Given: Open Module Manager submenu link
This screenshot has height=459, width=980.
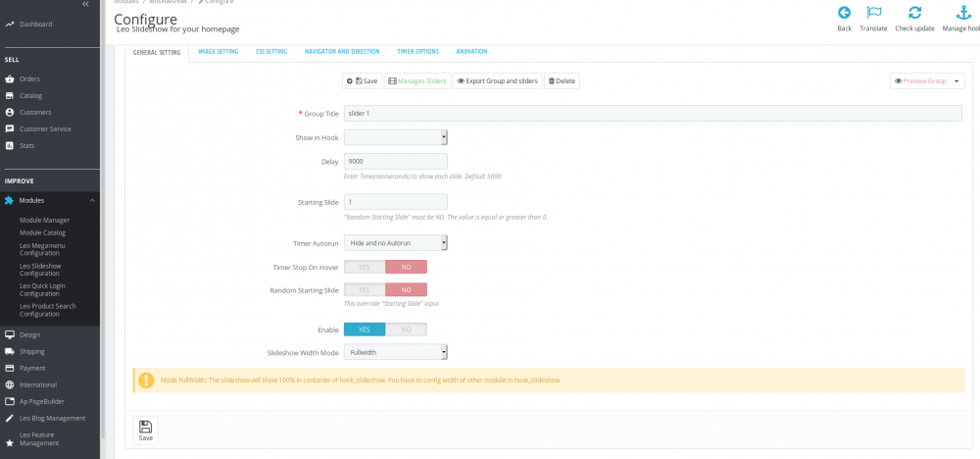Looking at the screenshot, I should coord(44,220).
